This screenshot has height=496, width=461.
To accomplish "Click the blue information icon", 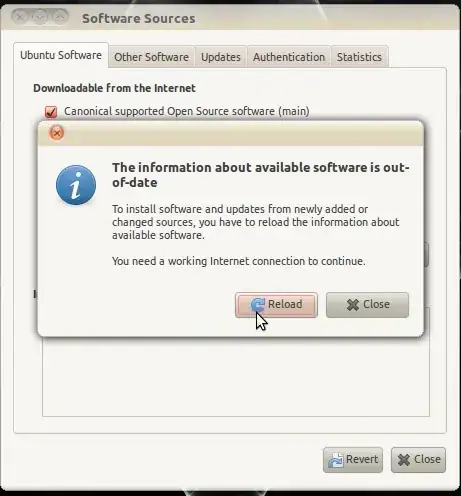I will [x=76, y=185].
